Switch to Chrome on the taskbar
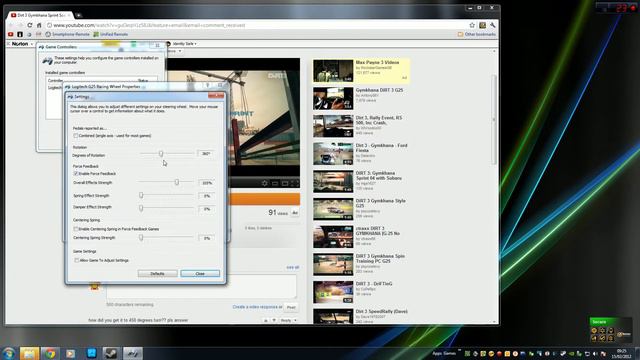640x360 pixels. point(50,353)
